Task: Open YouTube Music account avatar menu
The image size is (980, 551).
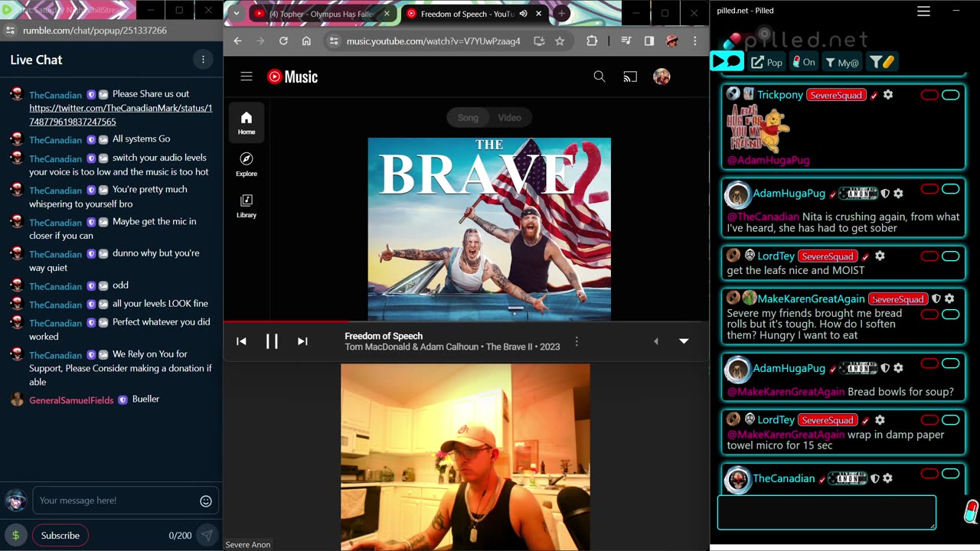Action: tap(661, 77)
